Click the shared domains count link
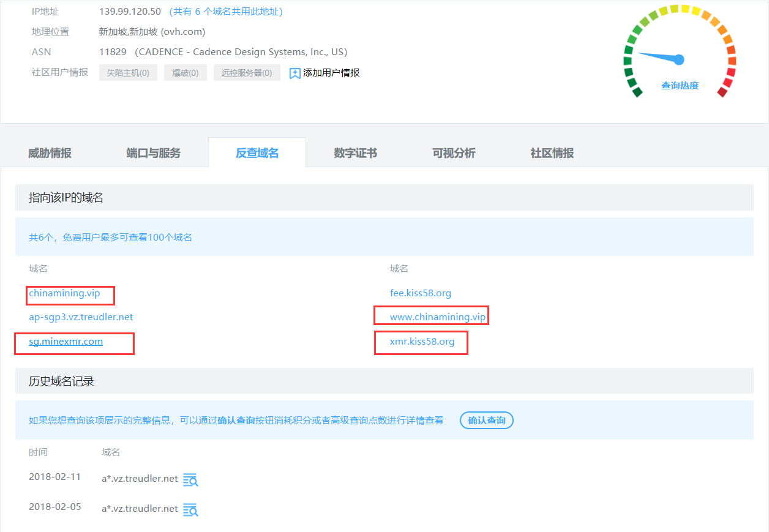769x532 pixels. point(226,12)
